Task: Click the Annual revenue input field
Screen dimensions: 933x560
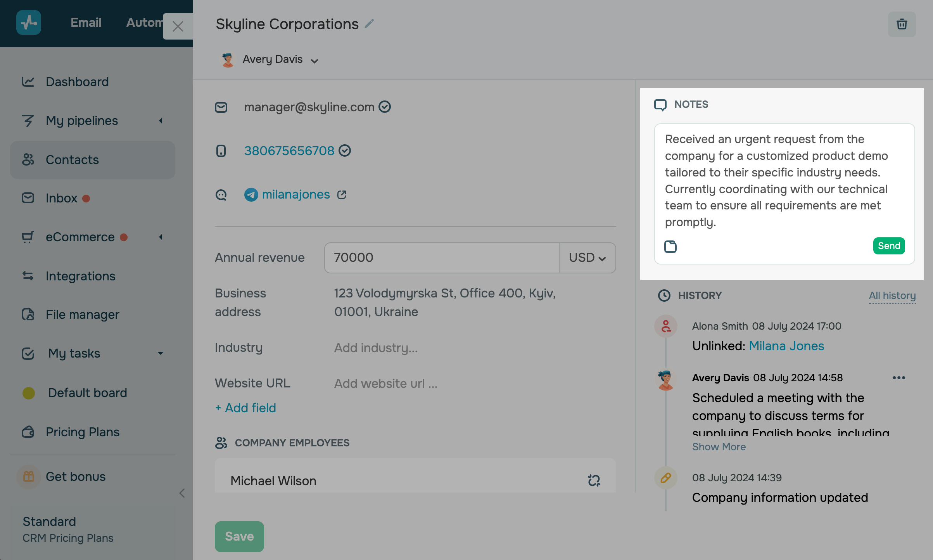Action: [x=441, y=258]
